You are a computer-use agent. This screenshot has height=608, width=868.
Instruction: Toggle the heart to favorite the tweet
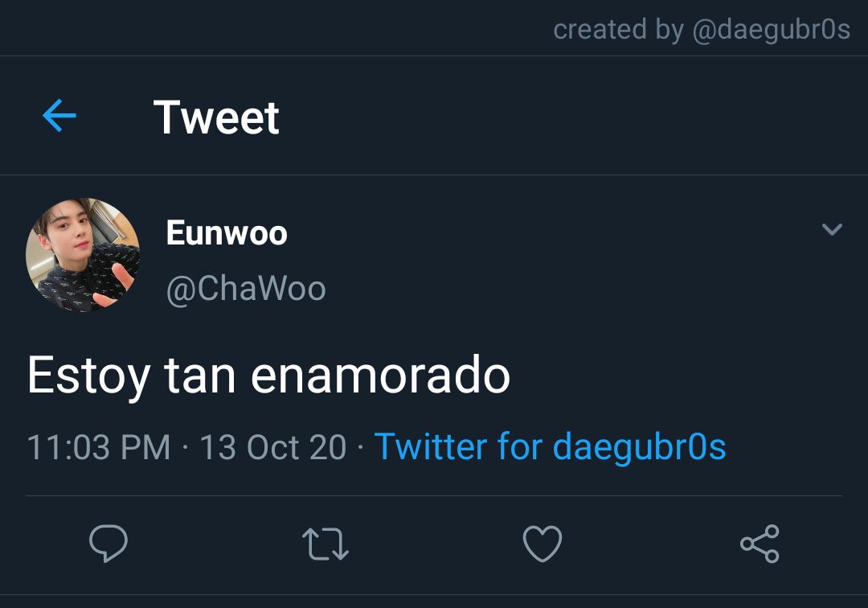click(x=542, y=544)
